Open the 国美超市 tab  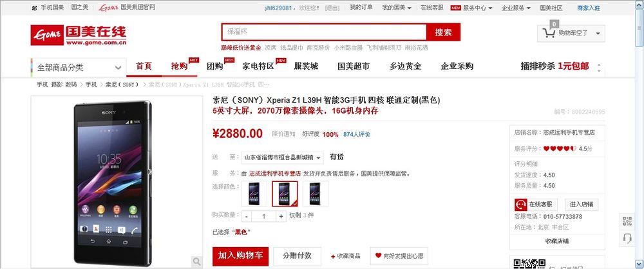[x=353, y=66]
